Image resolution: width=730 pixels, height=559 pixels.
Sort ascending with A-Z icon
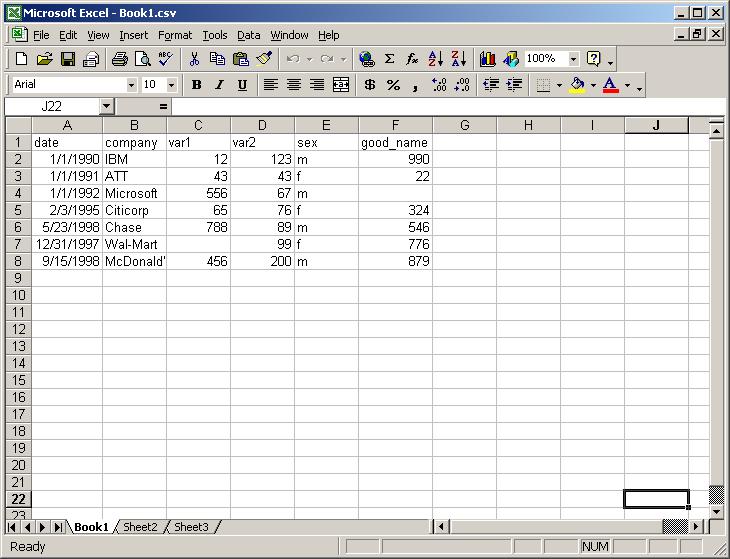click(435, 59)
